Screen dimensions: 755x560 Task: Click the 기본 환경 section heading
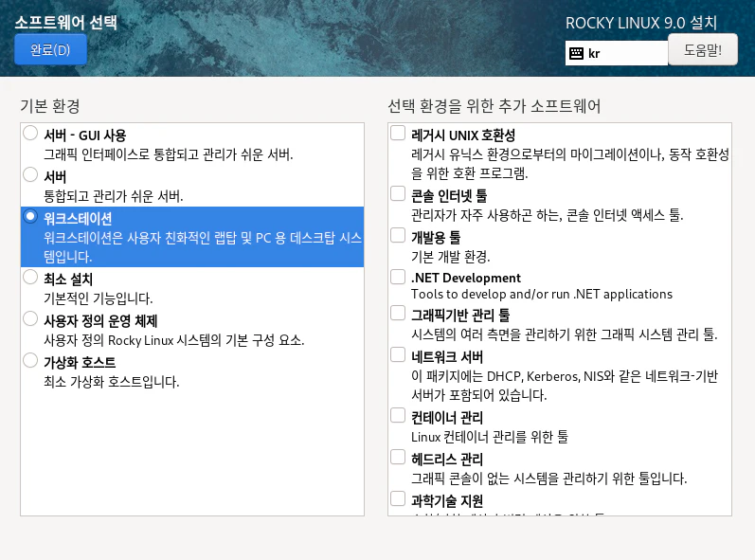click(x=50, y=106)
